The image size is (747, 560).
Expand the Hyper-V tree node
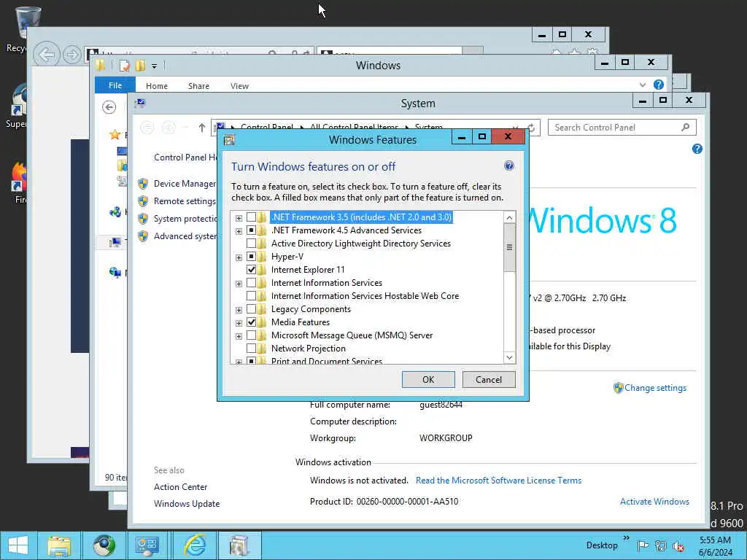pyautogui.click(x=239, y=257)
